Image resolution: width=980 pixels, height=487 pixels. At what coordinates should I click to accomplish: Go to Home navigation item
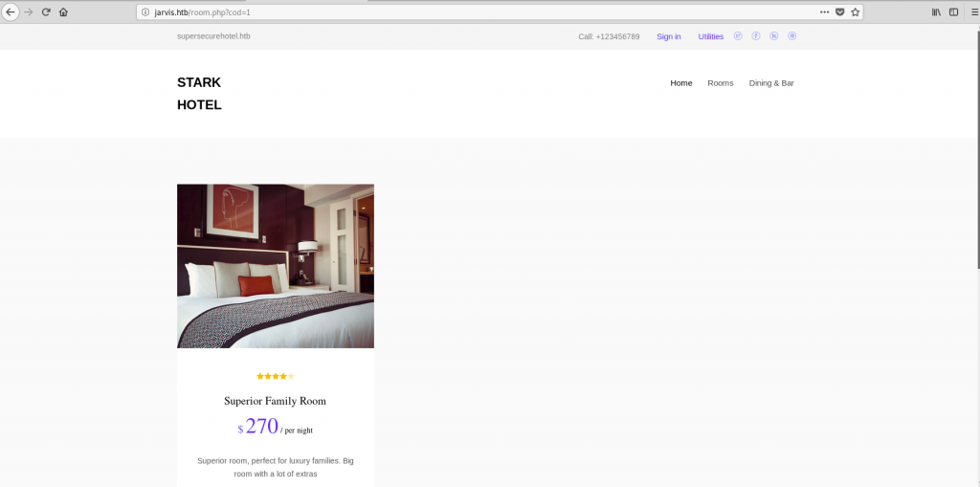(681, 83)
